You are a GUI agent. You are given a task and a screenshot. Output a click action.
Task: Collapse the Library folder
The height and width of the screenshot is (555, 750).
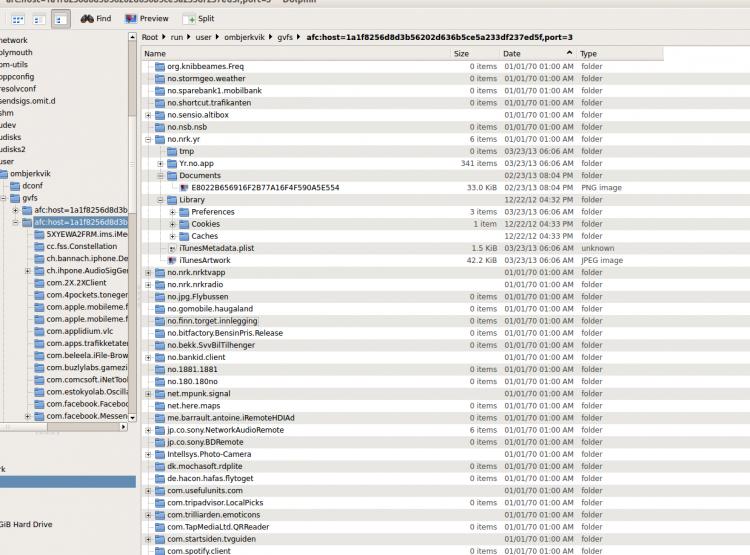(161, 200)
